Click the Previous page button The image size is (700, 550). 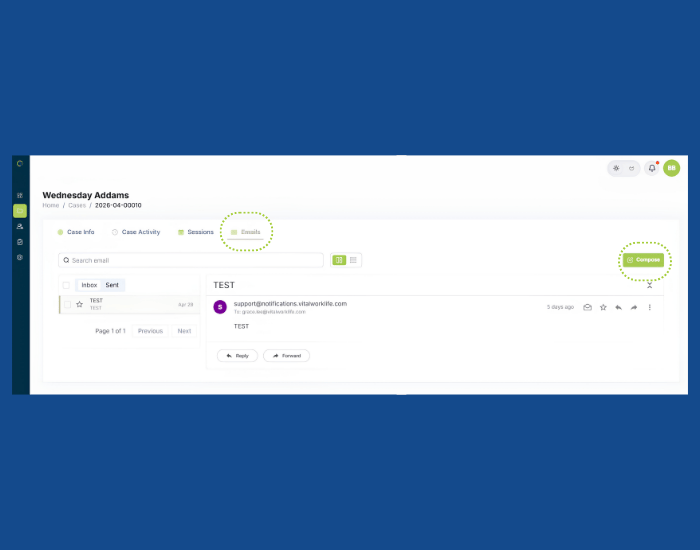coord(150,331)
